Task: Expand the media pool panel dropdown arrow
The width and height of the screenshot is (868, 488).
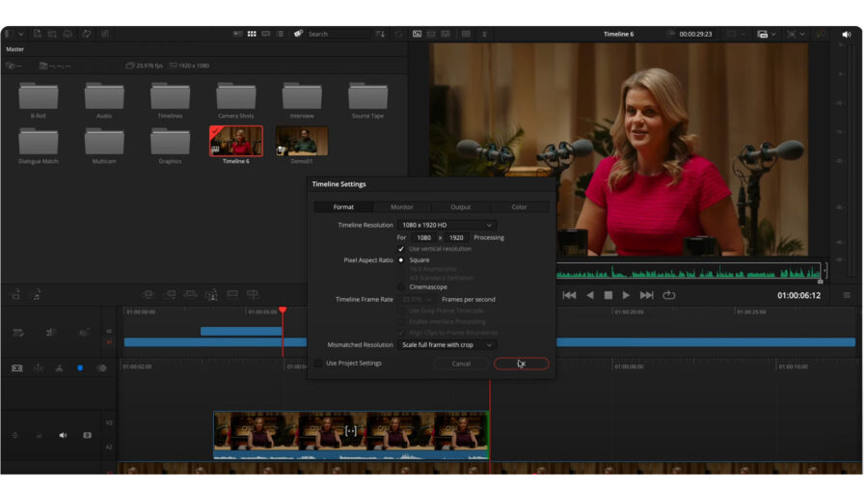Action: (19, 34)
